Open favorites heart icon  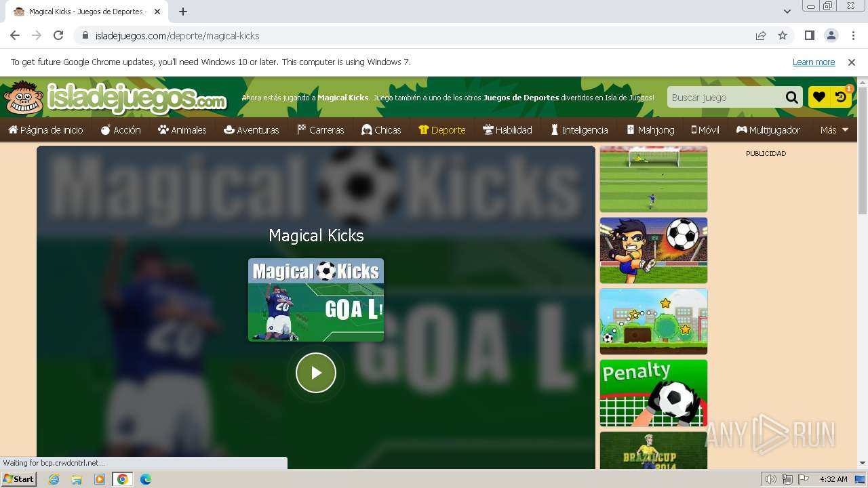819,97
